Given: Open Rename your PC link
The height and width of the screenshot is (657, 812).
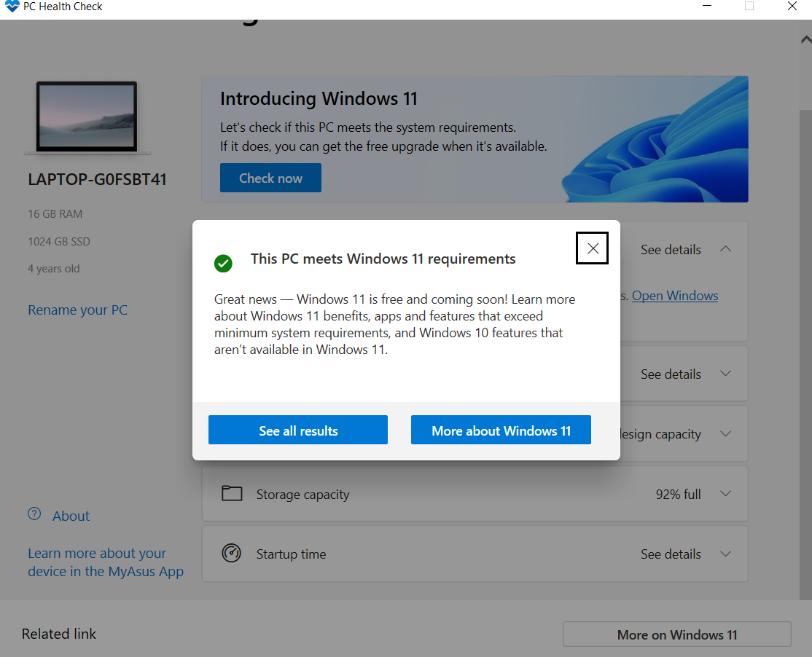Looking at the screenshot, I should coord(78,310).
